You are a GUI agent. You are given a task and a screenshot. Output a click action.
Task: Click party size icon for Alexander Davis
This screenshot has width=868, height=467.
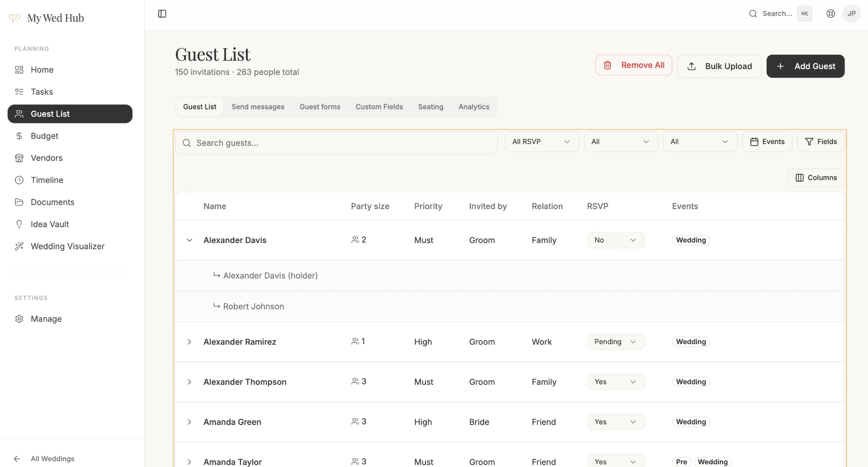tap(355, 240)
